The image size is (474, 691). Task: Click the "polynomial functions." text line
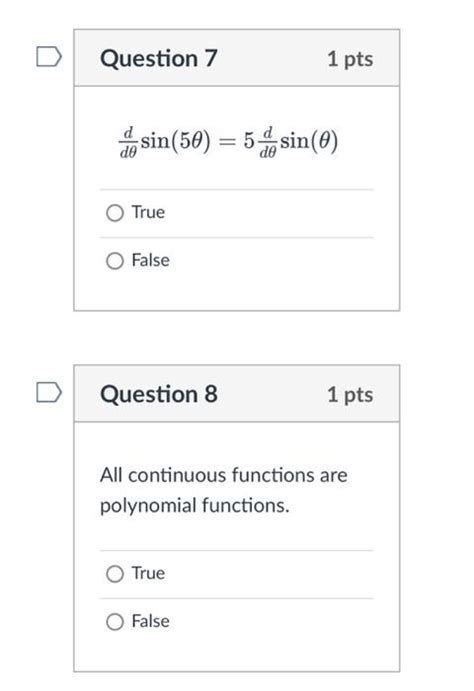[x=195, y=506]
